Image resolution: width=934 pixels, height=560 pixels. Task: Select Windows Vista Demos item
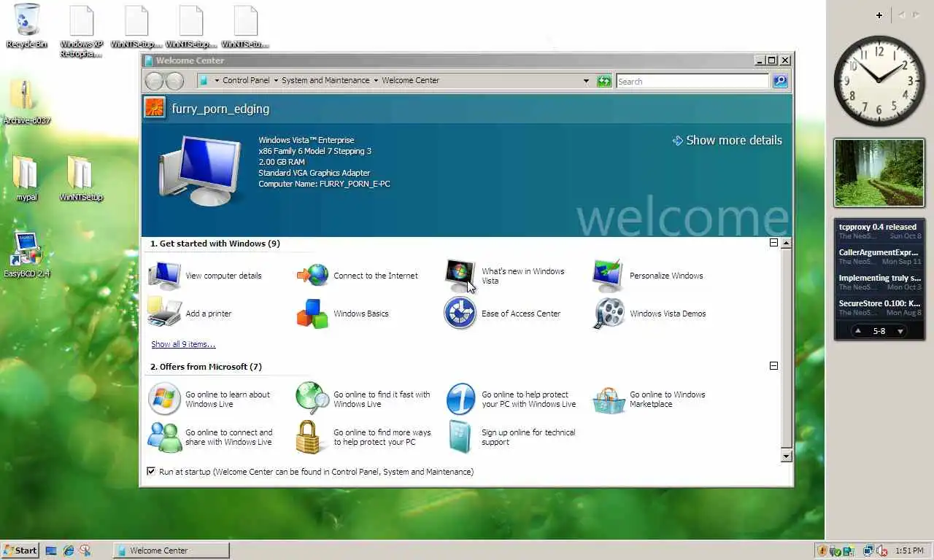point(649,314)
